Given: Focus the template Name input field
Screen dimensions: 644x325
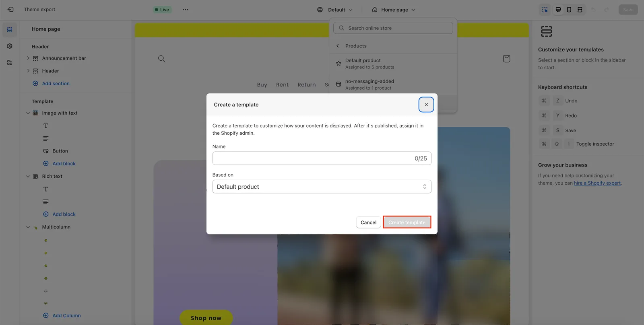Looking at the screenshot, I should tap(322, 158).
